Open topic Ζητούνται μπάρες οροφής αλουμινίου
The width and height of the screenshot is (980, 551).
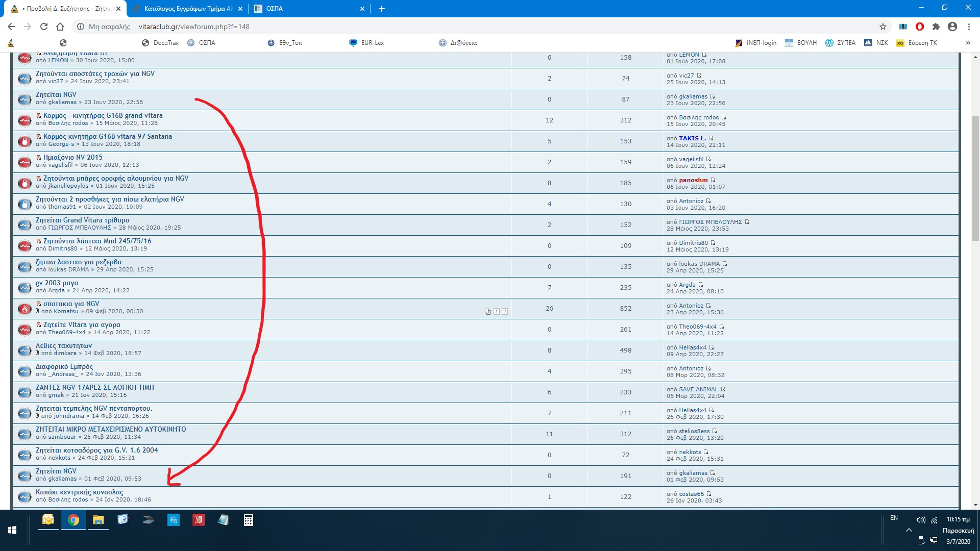pyautogui.click(x=116, y=178)
